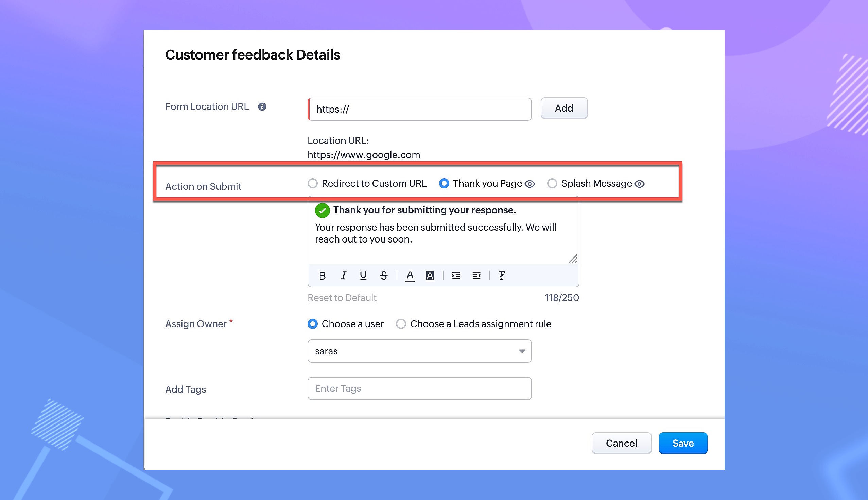Preview the Splash Message
This screenshot has width=868, height=500.
pos(640,184)
